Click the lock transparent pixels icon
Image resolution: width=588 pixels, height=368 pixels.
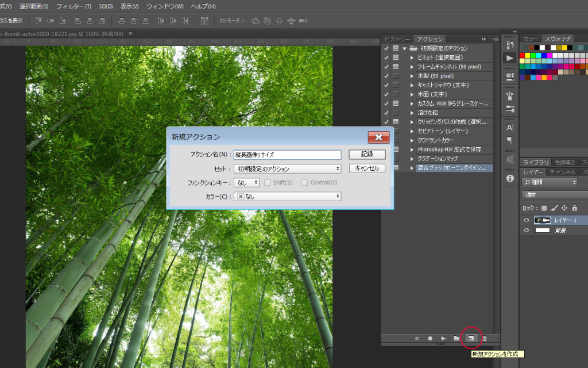click(544, 208)
